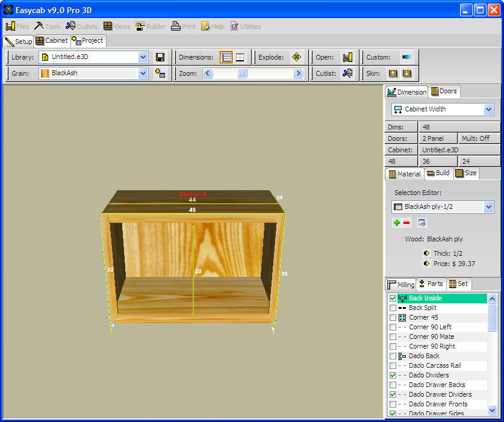Expand the Grain dropdown showing BlackAsh

143,73
